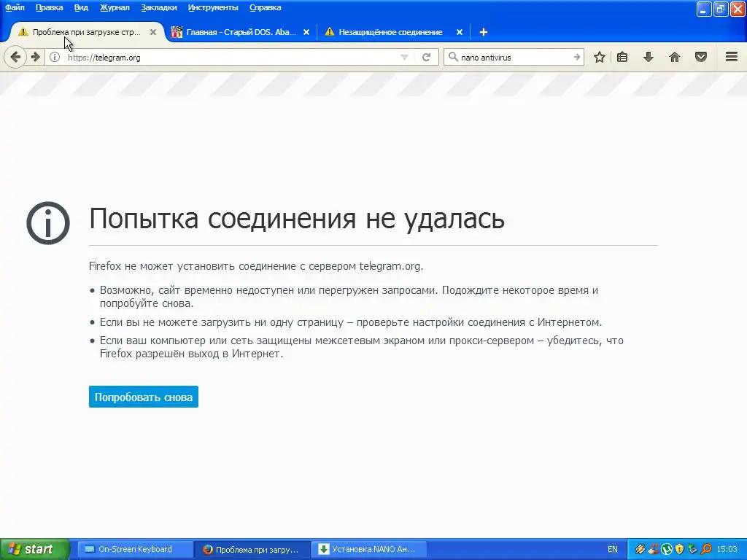Close the Незащищённое соединение tab

tap(460, 32)
